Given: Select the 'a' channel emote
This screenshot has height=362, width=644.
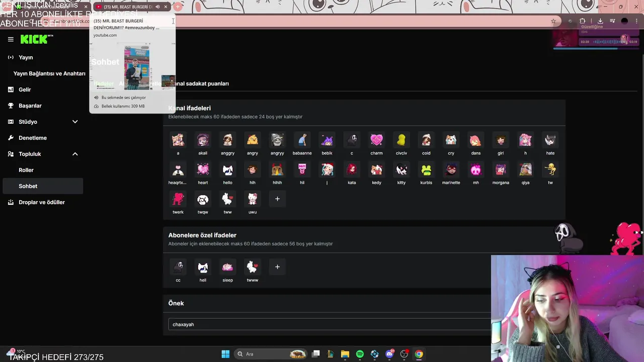Looking at the screenshot, I should pyautogui.click(x=178, y=140).
